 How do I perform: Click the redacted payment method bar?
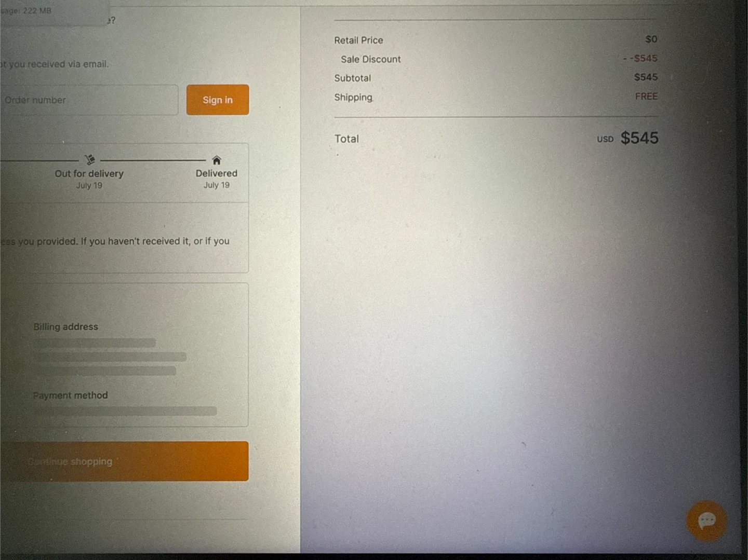click(x=125, y=411)
